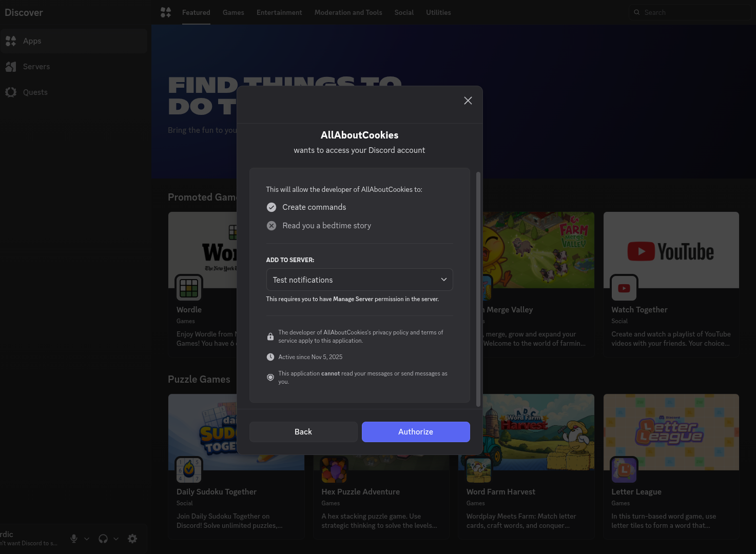Click the magnifier icon in Search
Screen dimensions: 756x554
coord(637,12)
